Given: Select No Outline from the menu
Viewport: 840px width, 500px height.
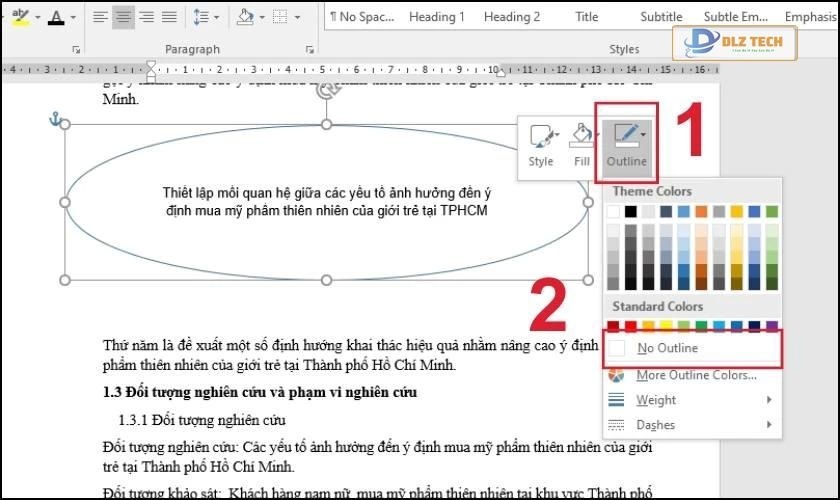Looking at the screenshot, I should [667, 348].
